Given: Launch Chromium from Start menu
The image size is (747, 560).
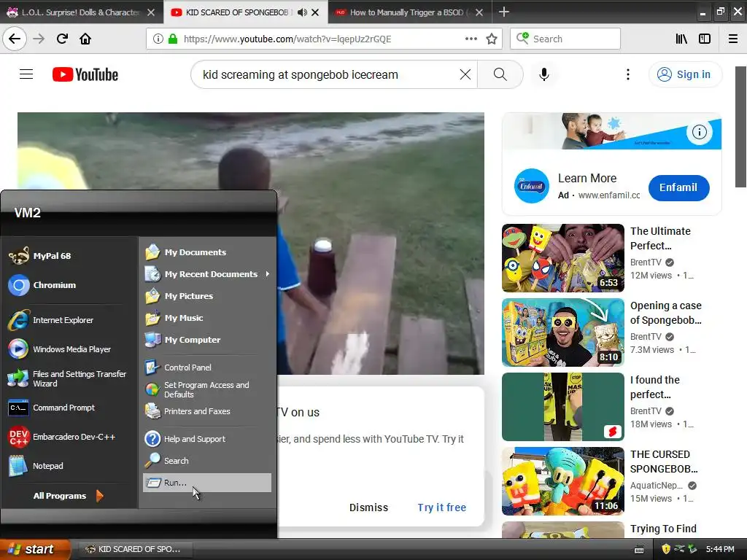Looking at the screenshot, I should (42, 285).
